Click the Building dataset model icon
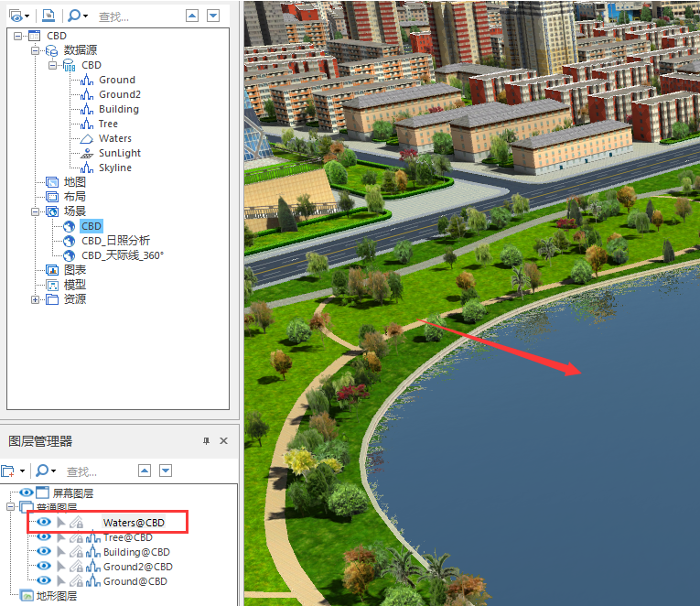The width and height of the screenshot is (700, 606). (87, 110)
